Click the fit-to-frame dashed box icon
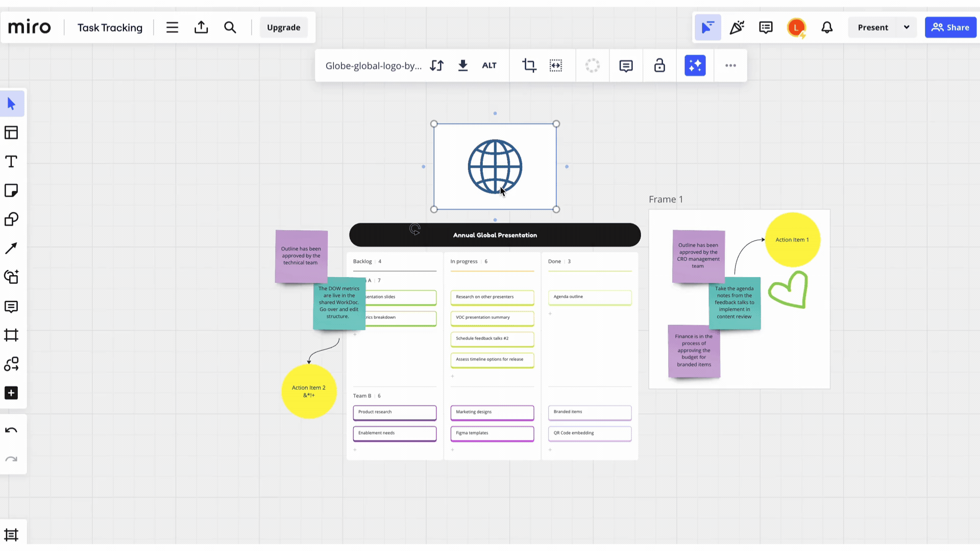 coord(556,65)
